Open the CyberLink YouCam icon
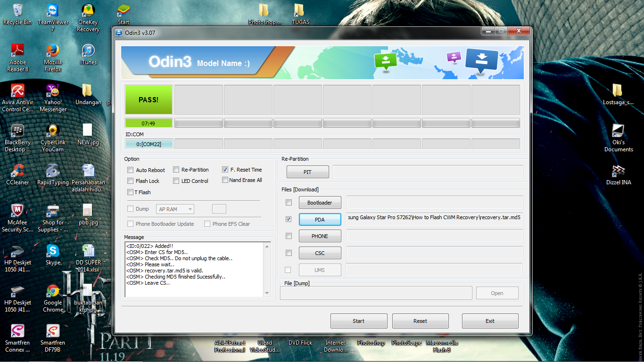This screenshot has width=644, height=362. pos(53,138)
